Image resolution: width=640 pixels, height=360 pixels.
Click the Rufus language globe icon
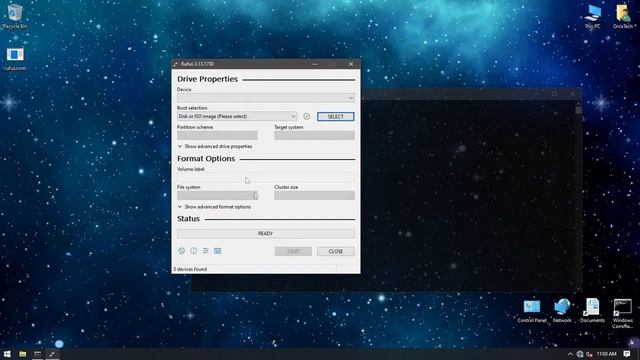(182, 251)
